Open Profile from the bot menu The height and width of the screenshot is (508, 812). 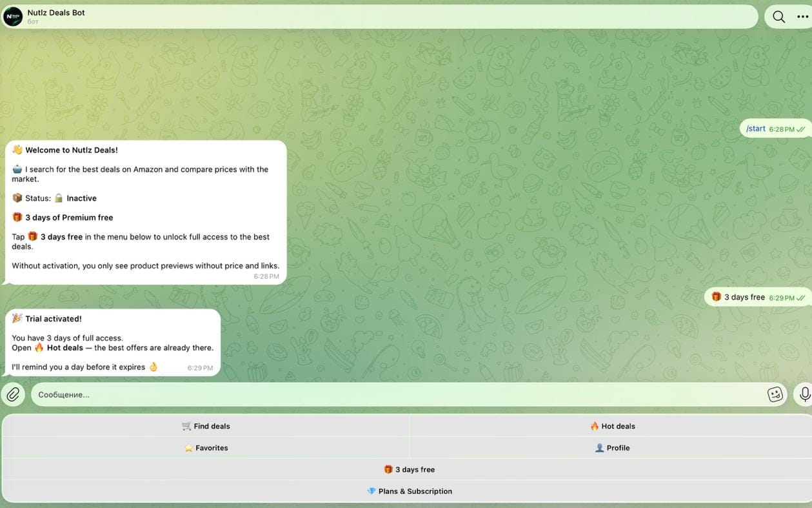[611, 448]
